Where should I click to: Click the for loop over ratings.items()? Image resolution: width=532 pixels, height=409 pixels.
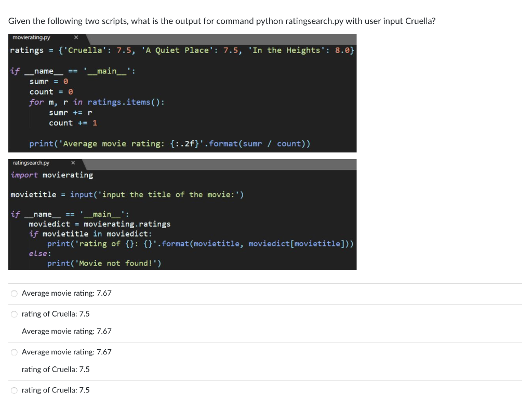point(99,102)
